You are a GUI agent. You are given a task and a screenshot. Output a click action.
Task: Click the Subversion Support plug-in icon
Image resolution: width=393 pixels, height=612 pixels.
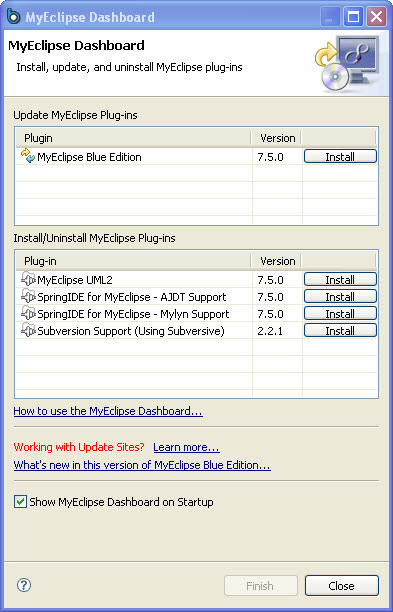[x=28, y=331]
